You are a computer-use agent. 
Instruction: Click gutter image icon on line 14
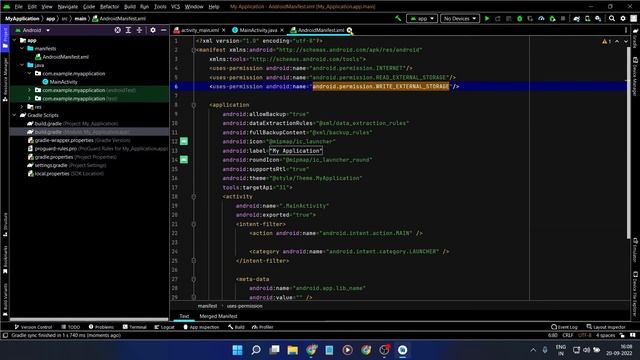coord(184,160)
